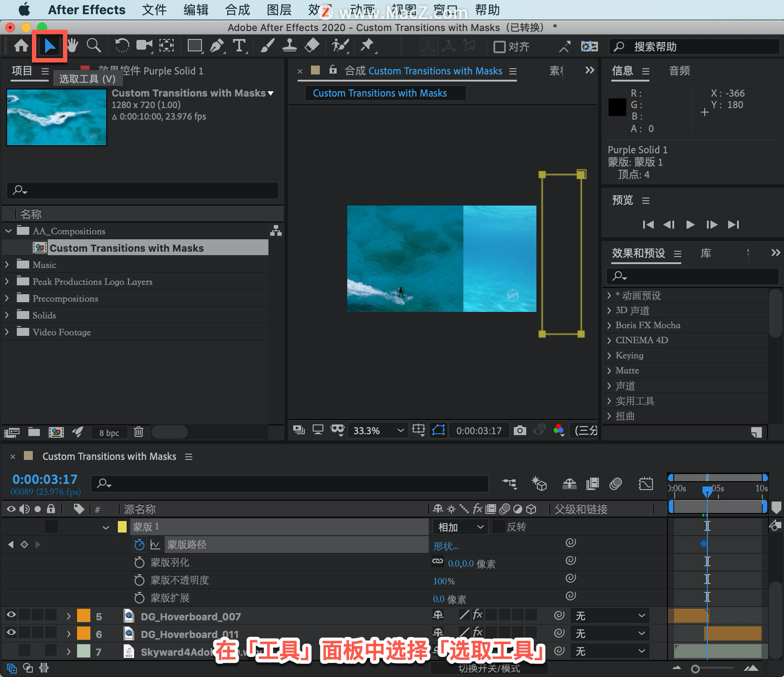This screenshot has height=677, width=784.
Task: Expand the Video Footage folder
Action: coord(7,332)
